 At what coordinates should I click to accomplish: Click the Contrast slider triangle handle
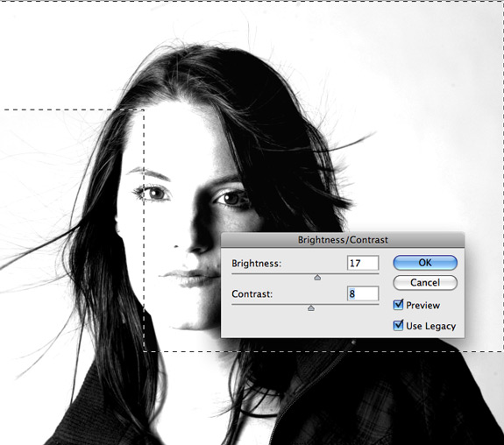coord(311,308)
